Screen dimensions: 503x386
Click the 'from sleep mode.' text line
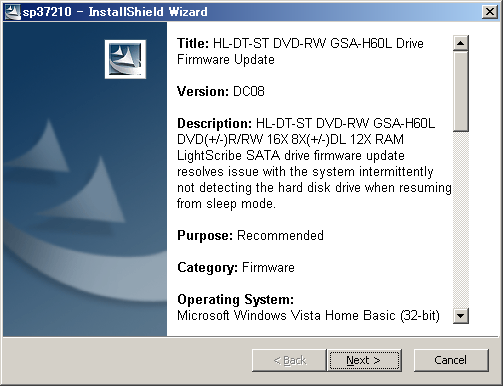coord(226,203)
